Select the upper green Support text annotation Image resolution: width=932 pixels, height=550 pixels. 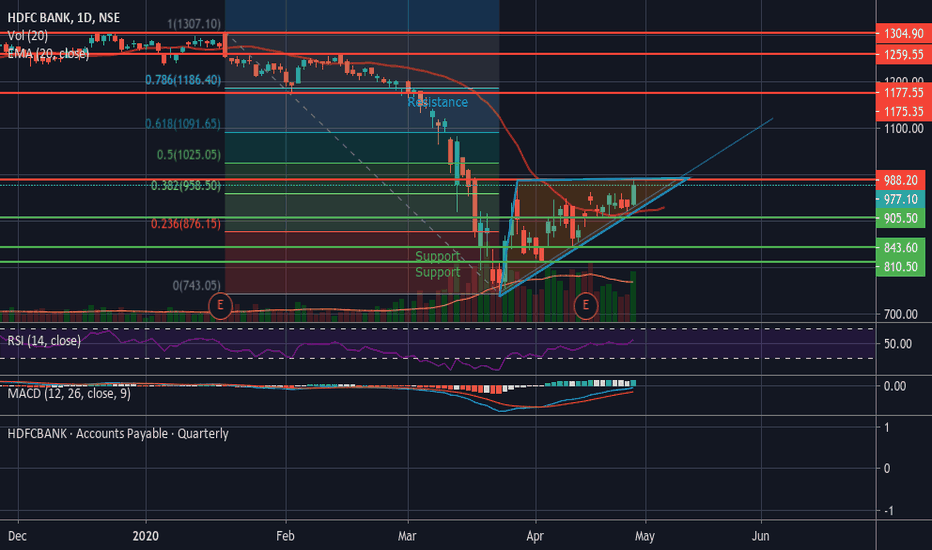437,256
